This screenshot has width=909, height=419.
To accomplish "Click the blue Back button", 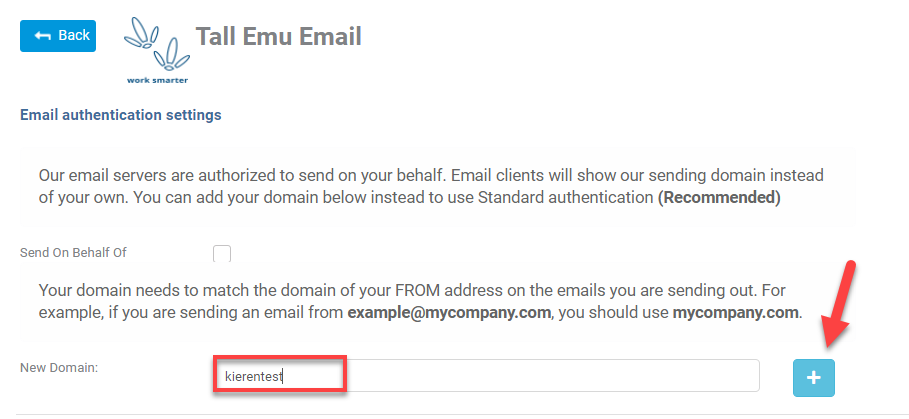I will click(x=58, y=36).
